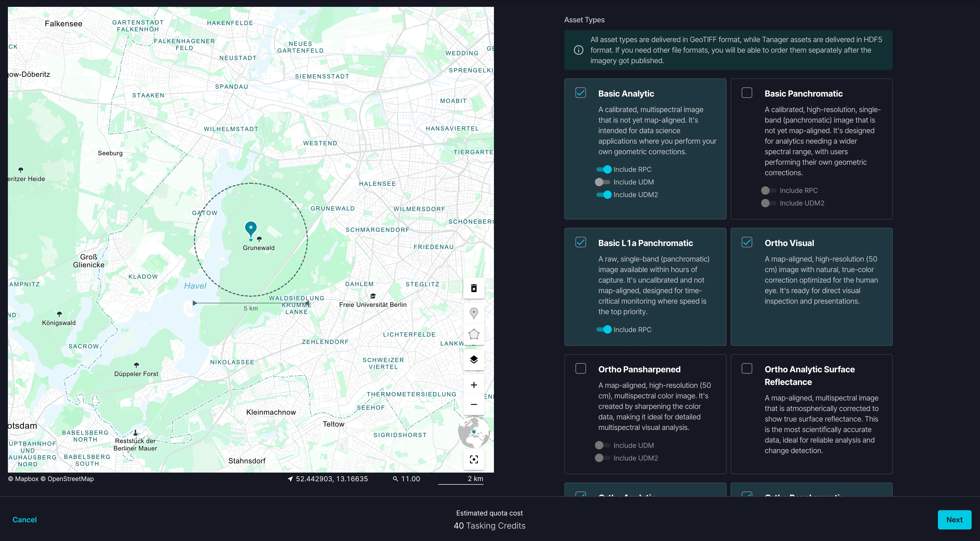Click the Ortho Visual card title
980x541 pixels.
click(x=789, y=243)
